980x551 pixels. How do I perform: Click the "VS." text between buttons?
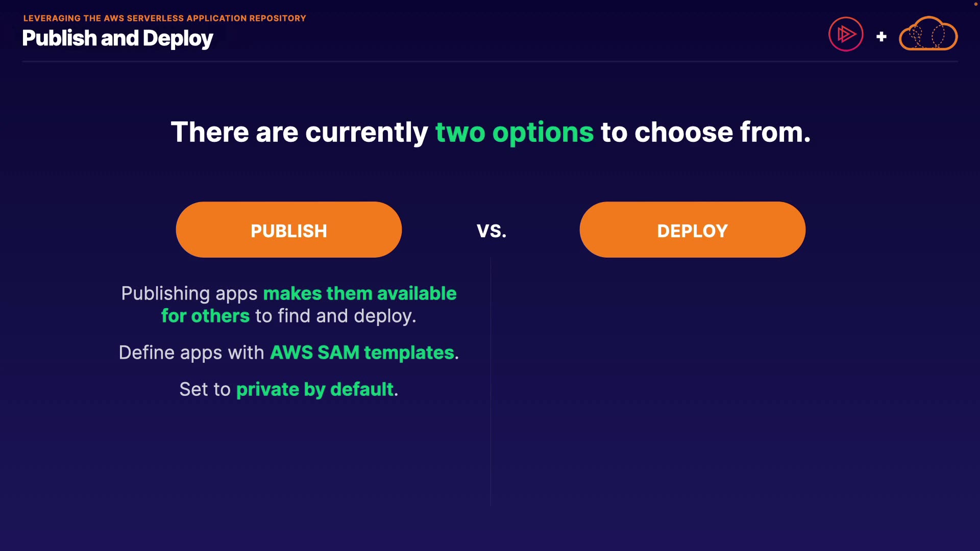[492, 231]
